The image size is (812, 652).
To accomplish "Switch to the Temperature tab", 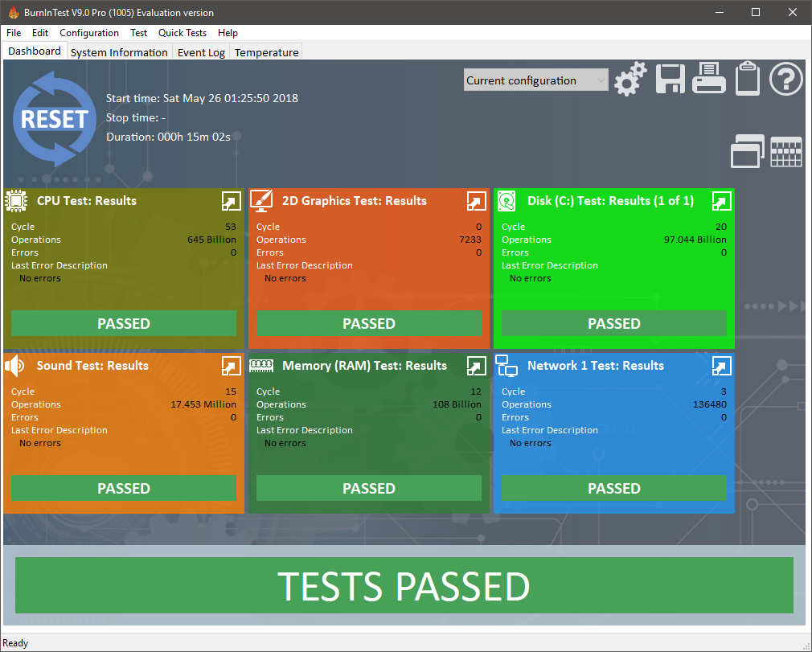I will [x=267, y=52].
